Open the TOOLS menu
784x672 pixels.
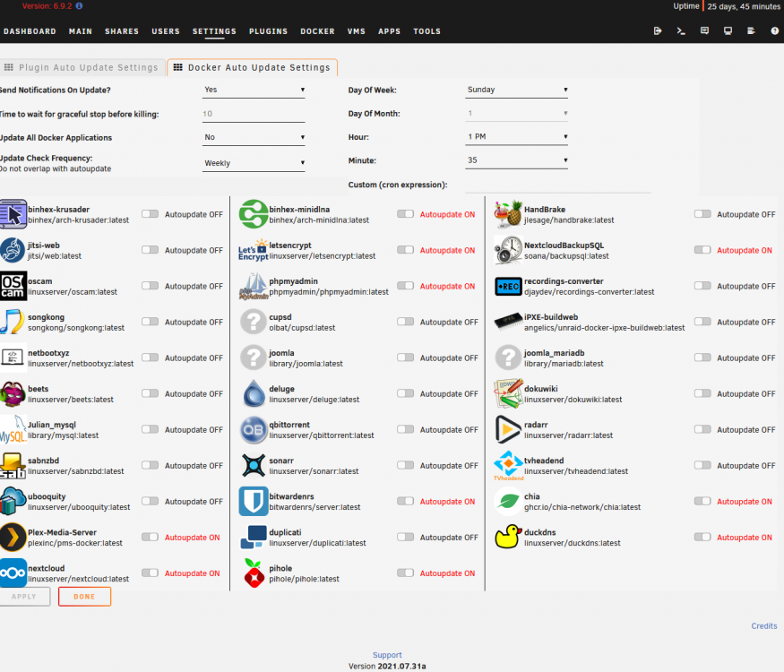427,31
